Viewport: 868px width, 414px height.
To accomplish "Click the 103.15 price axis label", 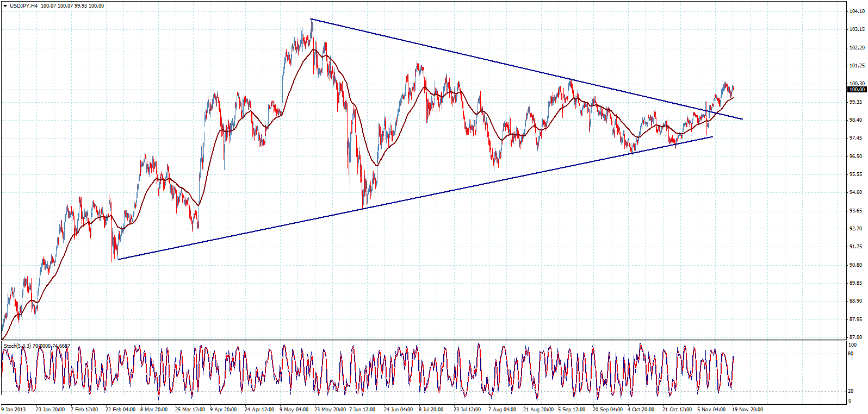I will pos(857,29).
